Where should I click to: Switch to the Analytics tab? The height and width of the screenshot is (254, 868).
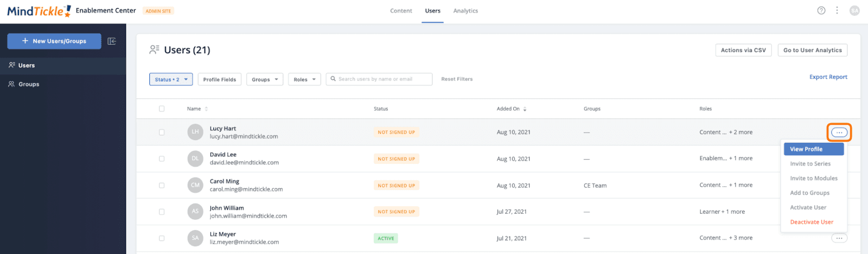coord(465,11)
